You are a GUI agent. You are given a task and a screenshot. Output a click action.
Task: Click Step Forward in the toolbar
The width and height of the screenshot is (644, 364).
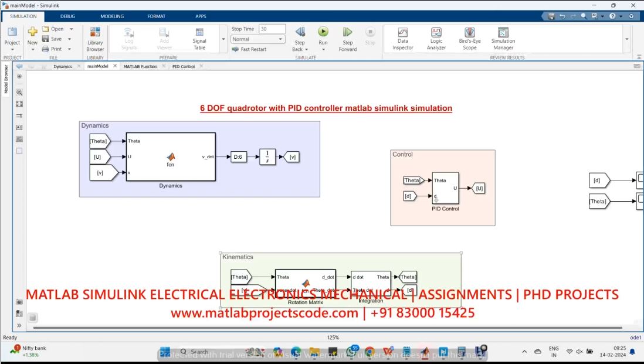(x=347, y=39)
